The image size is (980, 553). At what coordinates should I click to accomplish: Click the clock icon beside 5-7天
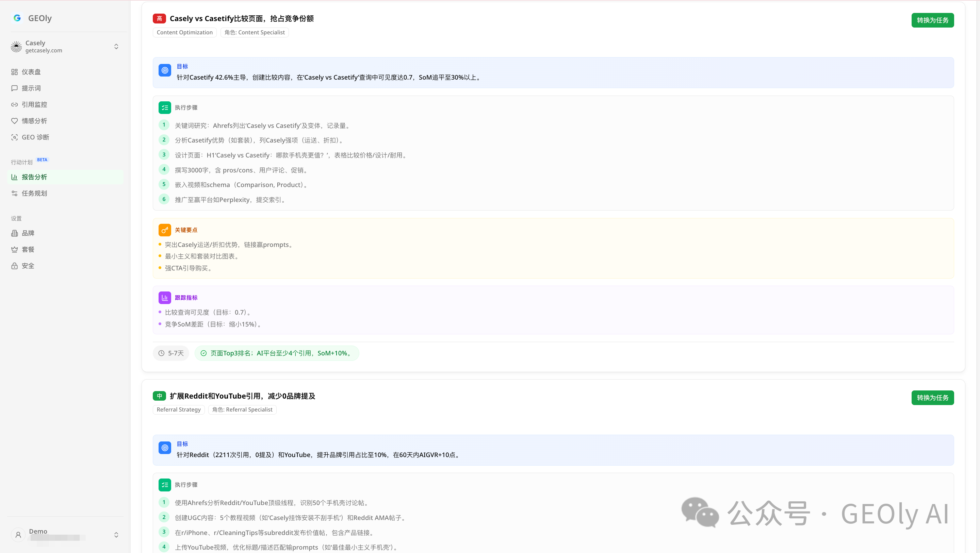tap(161, 353)
